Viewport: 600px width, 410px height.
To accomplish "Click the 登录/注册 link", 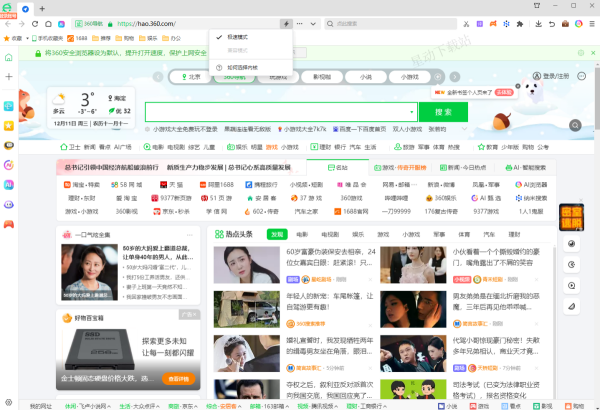I will click(x=551, y=76).
